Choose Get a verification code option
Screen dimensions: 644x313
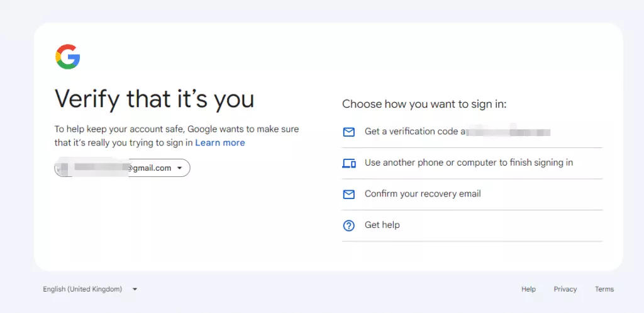[472, 132]
